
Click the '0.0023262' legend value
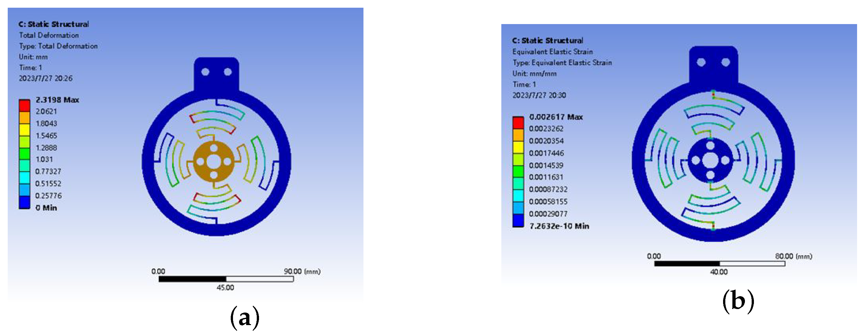tap(546, 129)
